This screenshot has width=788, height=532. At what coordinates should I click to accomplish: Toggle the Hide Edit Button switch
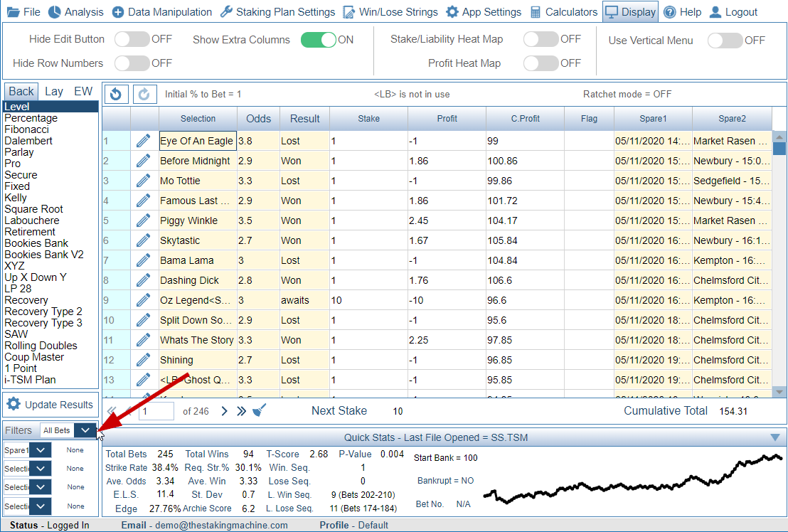click(132, 39)
